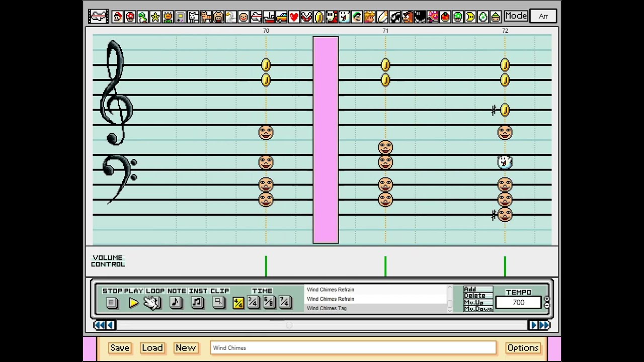Toggle the INST mute button
Image resolution: width=644 pixels, height=362 pixels.
coord(197,302)
